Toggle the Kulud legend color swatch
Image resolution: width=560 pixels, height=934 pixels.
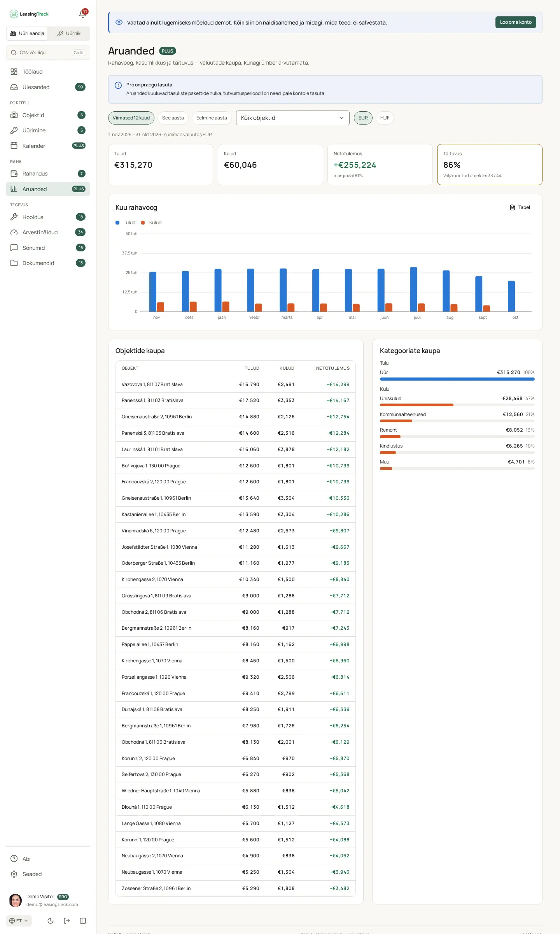coord(143,223)
